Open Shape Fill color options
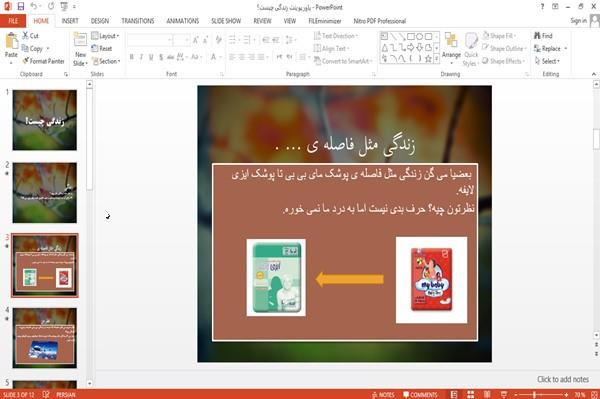Screen dimensions: 600x399 (499, 36)
